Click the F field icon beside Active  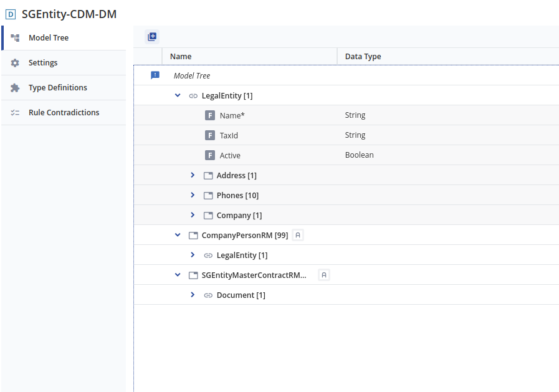[x=210, y=155]
